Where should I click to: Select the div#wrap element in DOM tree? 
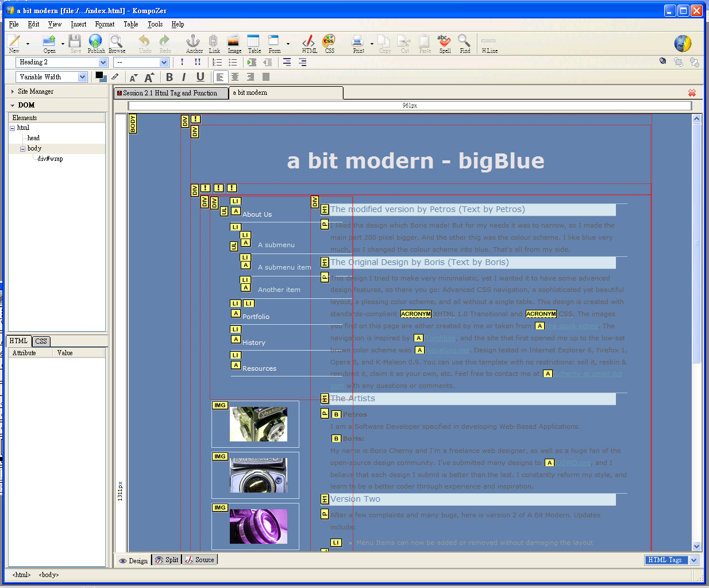click(50, 159)
